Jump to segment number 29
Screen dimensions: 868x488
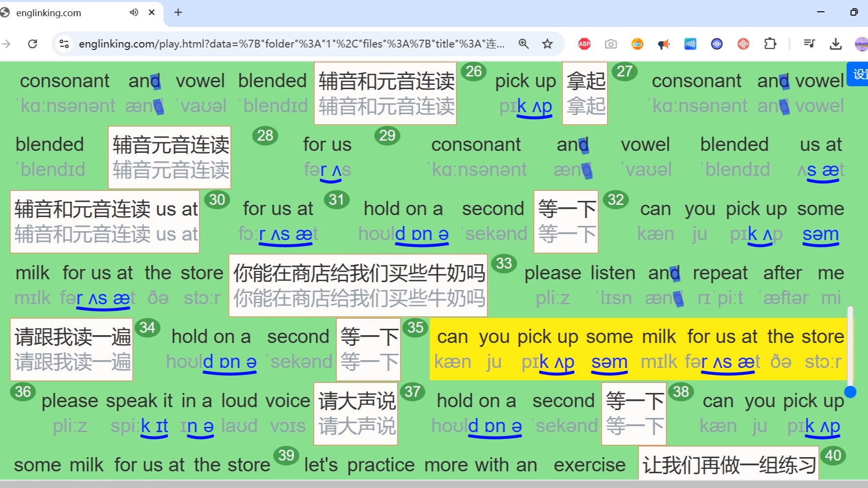coord(387,135)
